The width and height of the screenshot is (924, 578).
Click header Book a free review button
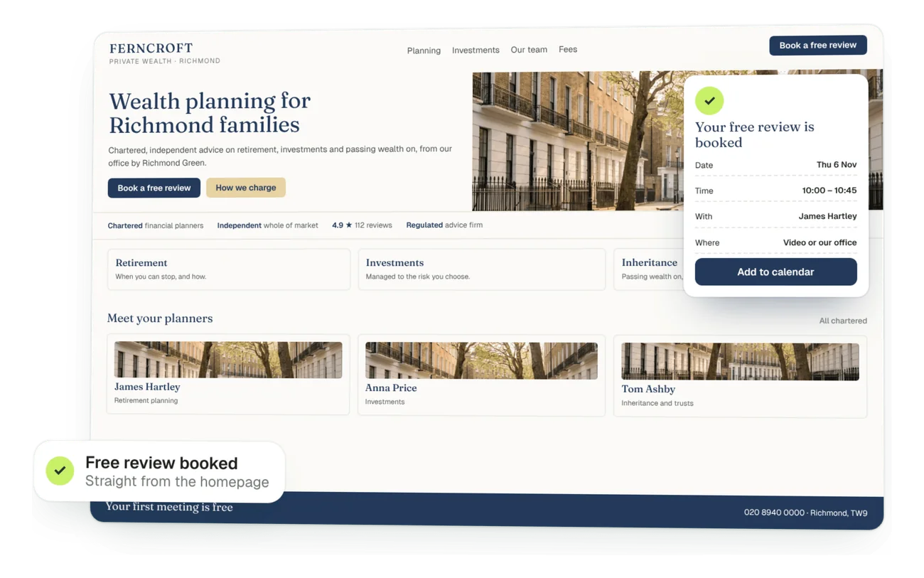818,45
